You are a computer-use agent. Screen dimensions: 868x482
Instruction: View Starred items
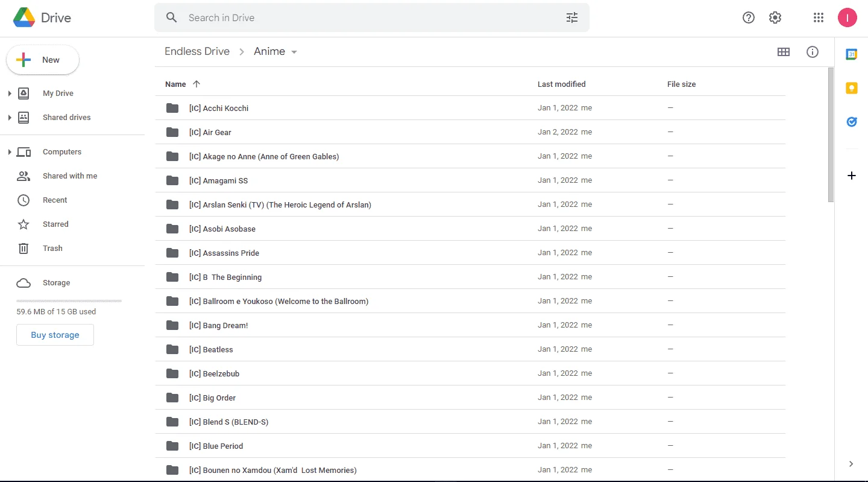point(55,224)
